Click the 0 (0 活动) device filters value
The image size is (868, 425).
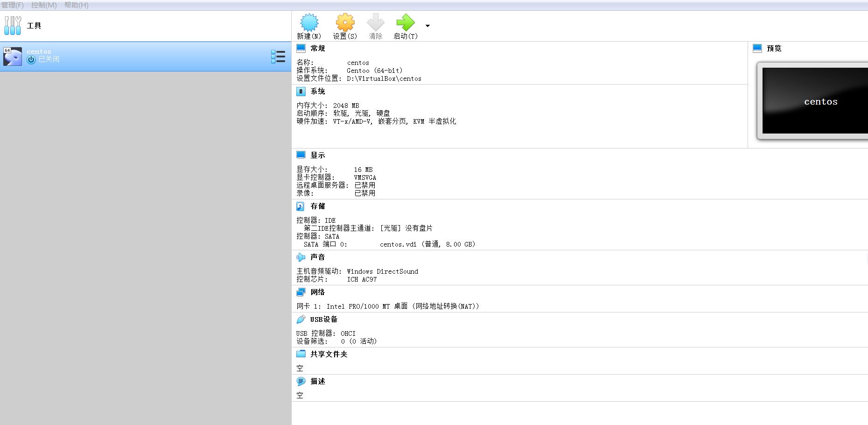359,341
